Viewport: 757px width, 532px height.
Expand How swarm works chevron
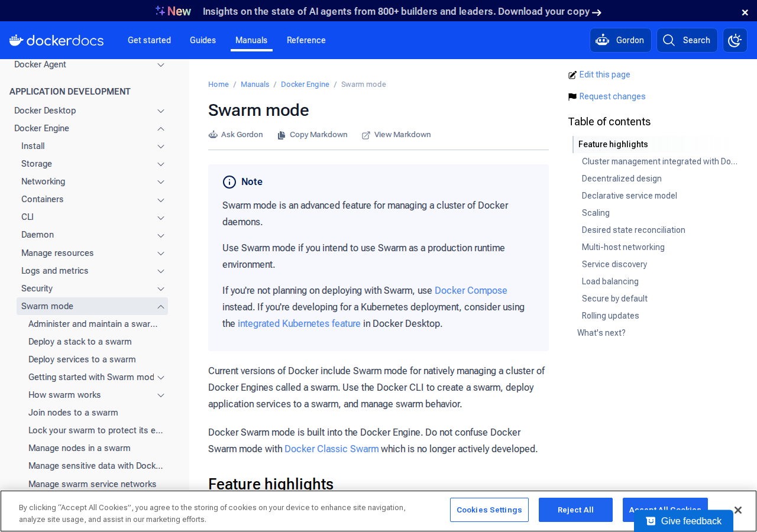(x=161, y=395)
